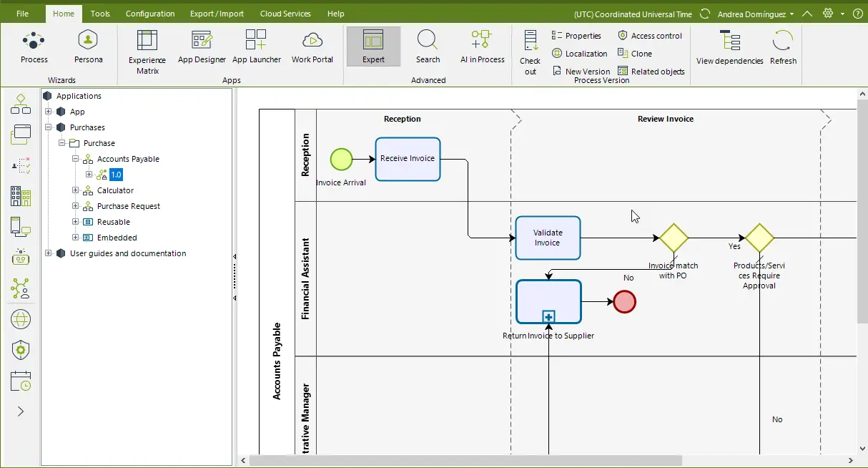The height and width of the screenshot is (468, 868).
Task: Open process version Properties
Action: (x=576, y=36)
